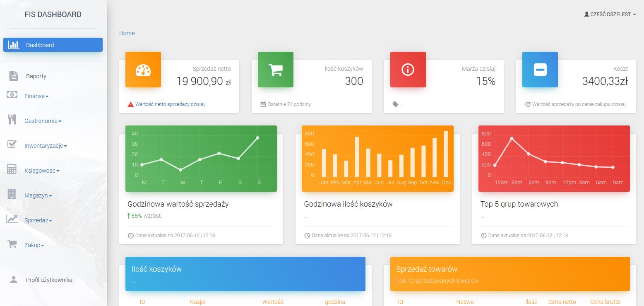Click the 3pm peak point on red chart
This screenshot has width=644, height=306.
(512, 138)
